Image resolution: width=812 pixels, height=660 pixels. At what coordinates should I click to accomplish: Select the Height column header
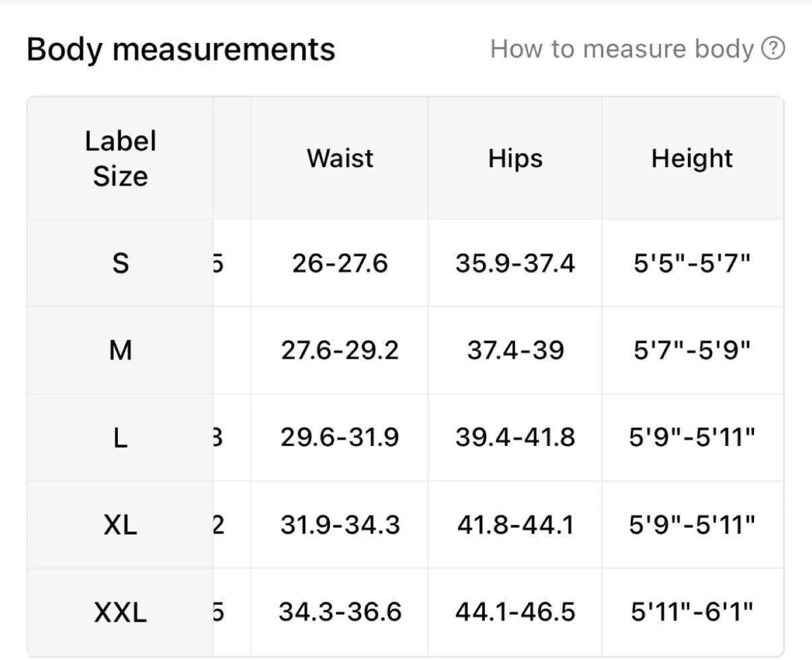pyautogui.click(x=692, y=158)
